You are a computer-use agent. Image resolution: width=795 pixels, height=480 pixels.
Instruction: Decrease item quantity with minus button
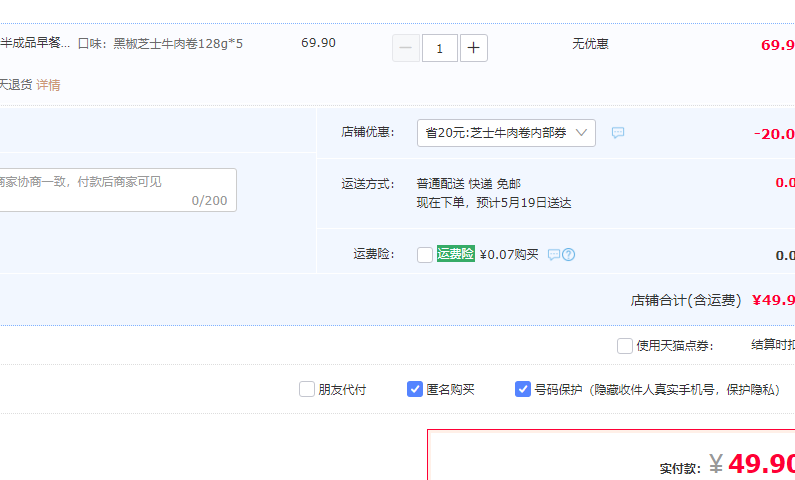coord(406,48)
